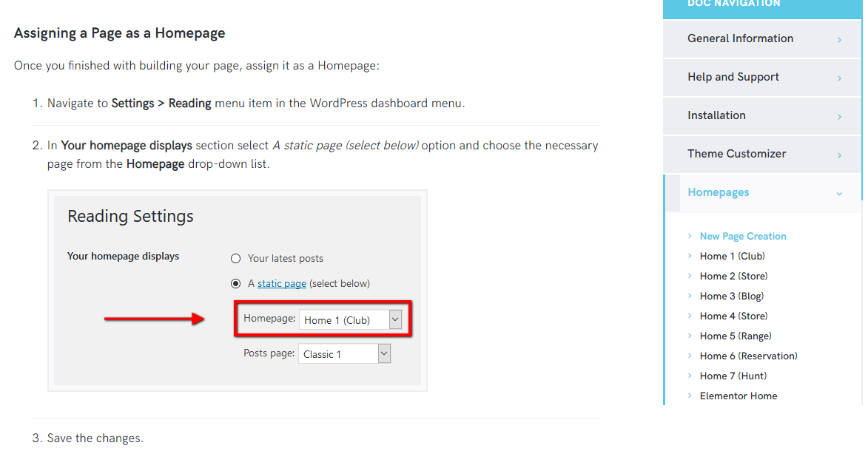Screen dimensions: 868x454
Task: Click chevron arrow beside Help and Support
Action: (839, 78)
